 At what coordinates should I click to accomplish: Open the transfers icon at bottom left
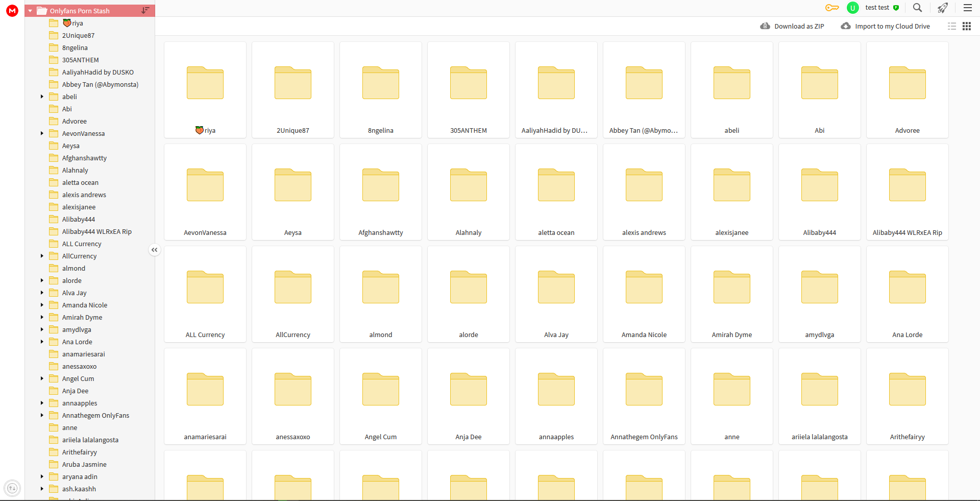(12, 488)
